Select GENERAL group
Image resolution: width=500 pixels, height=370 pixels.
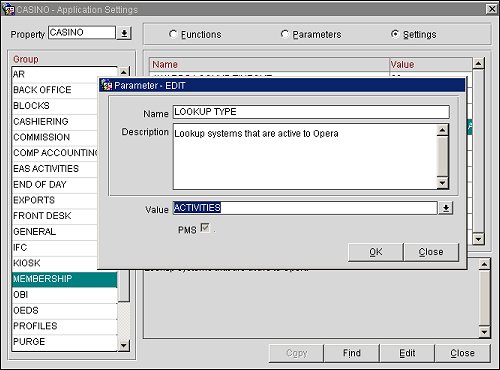(55, 232)
